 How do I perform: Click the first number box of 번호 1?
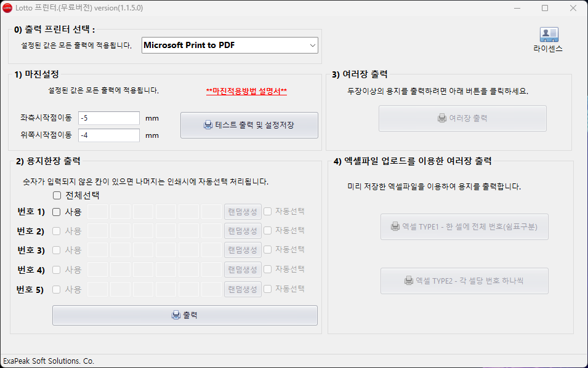(x=97, y=212)
